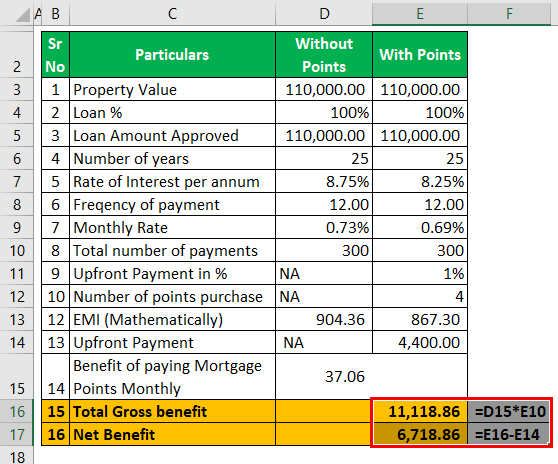Screen dimensions: 558x464
Task: Select row 7 header
Action: 17,181
